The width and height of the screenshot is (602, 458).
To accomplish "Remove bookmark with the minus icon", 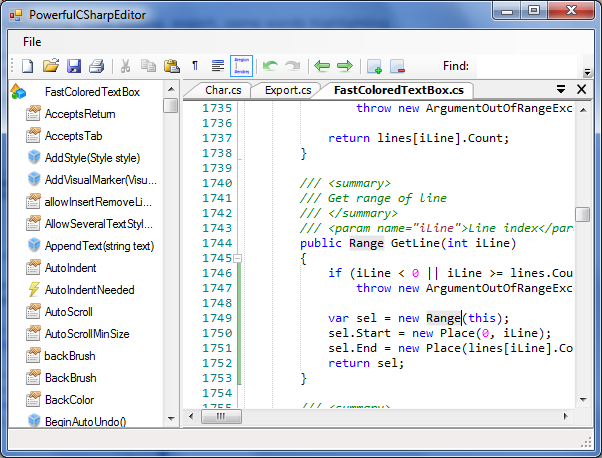I will (x=398, y=66).
